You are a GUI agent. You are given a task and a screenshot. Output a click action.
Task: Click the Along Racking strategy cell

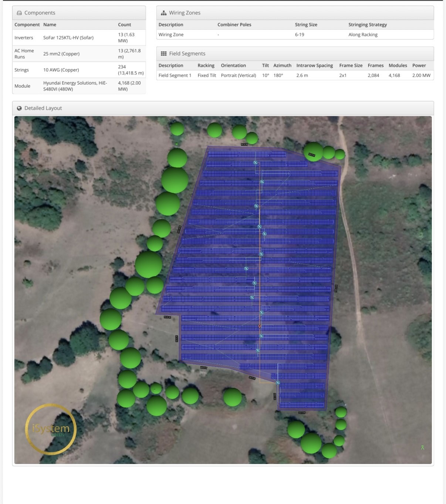point(363,35)
